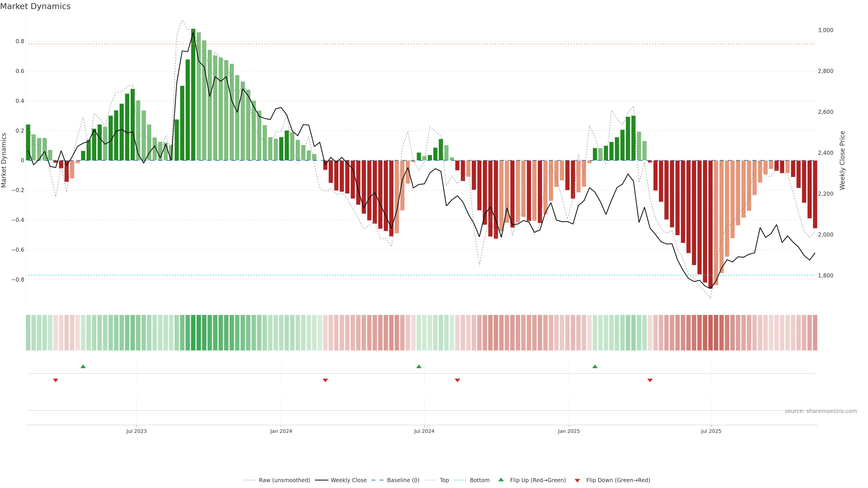Click the 3,000 price axis tick label
This screenshot has height=488, width=868.
(826, 30)
